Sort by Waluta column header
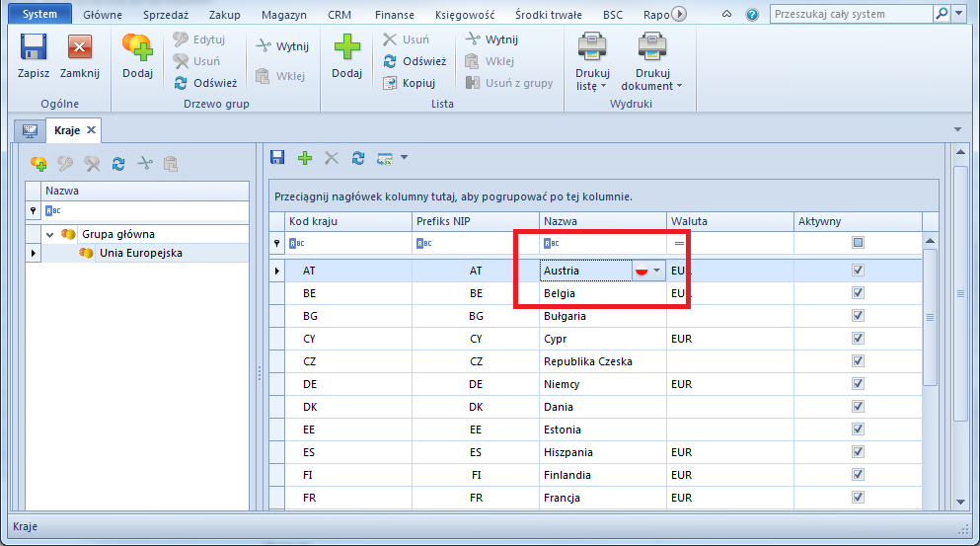Screen dimensions: 980x546 (x=730, y=221)
